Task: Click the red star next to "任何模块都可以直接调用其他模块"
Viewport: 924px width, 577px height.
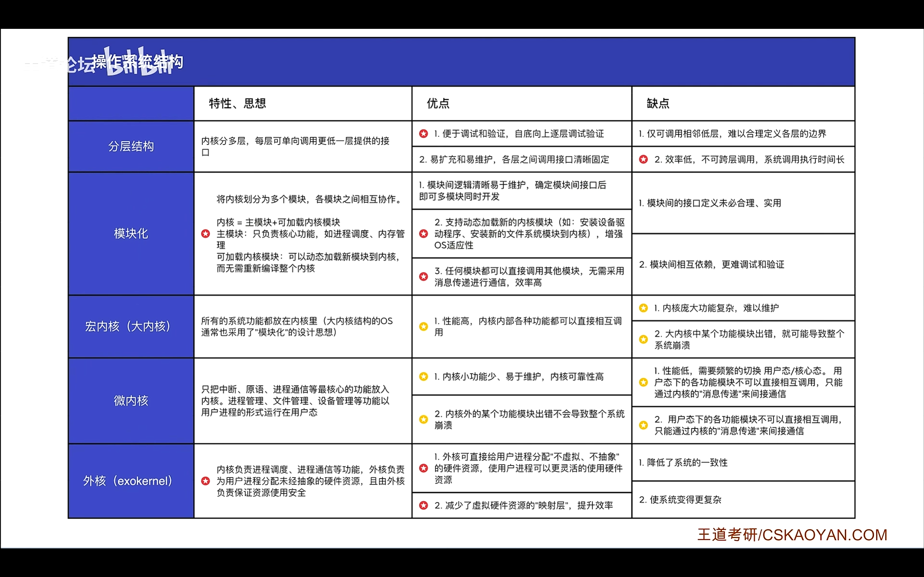Action: click(x=423, y=277)
